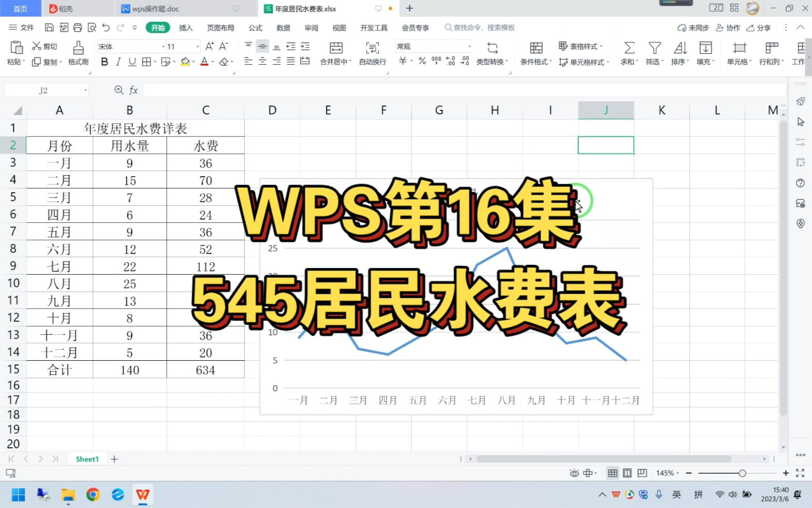Click the Filter funnel icon
This screenshot has width=812, height=508.
(655, 48)
